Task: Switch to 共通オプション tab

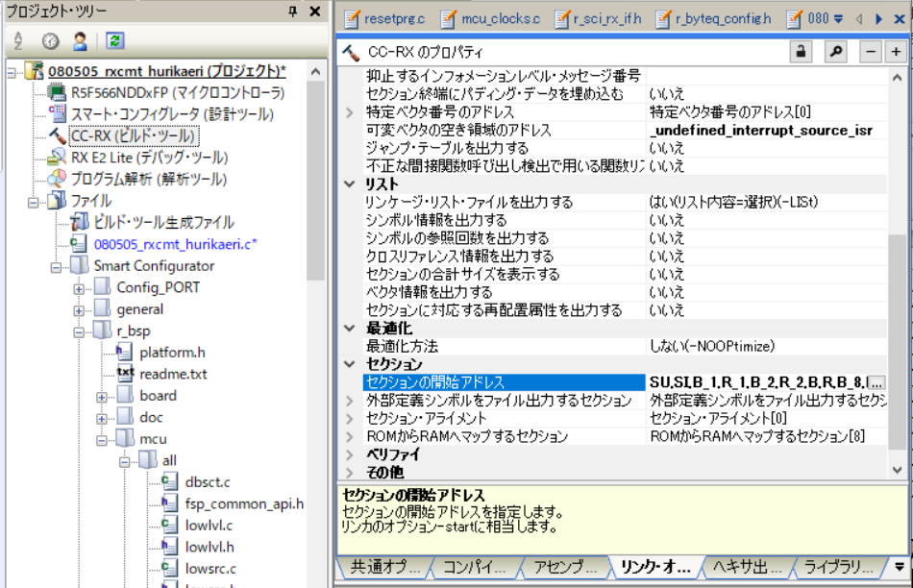Action: (x=384, y=567)
